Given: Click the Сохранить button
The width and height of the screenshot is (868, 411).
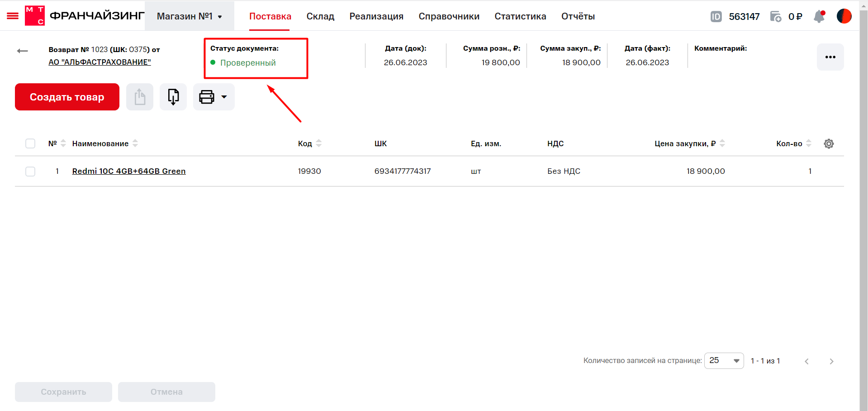Looking at the screenshot, I should pos(63,392).
